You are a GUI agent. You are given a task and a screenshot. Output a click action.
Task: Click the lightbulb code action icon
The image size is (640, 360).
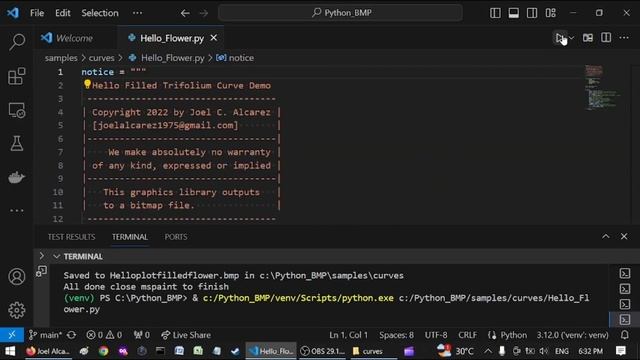click(x=87, y=84)
